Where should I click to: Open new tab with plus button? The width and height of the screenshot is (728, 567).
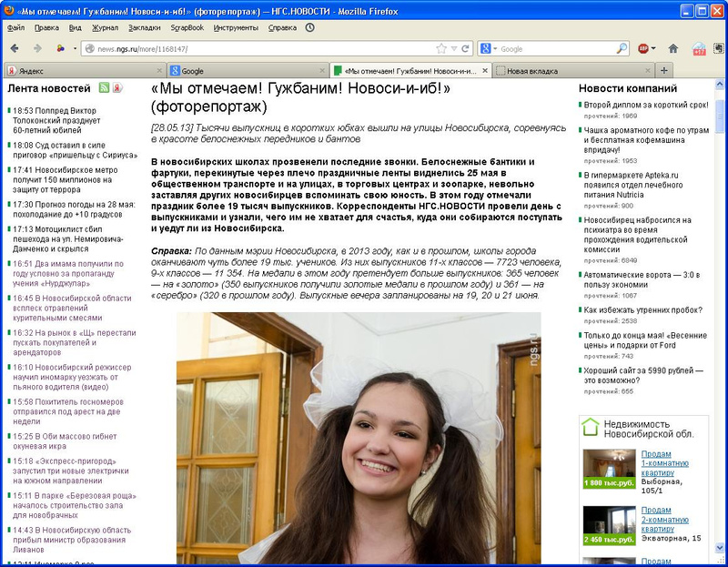[x=664, y=70]
